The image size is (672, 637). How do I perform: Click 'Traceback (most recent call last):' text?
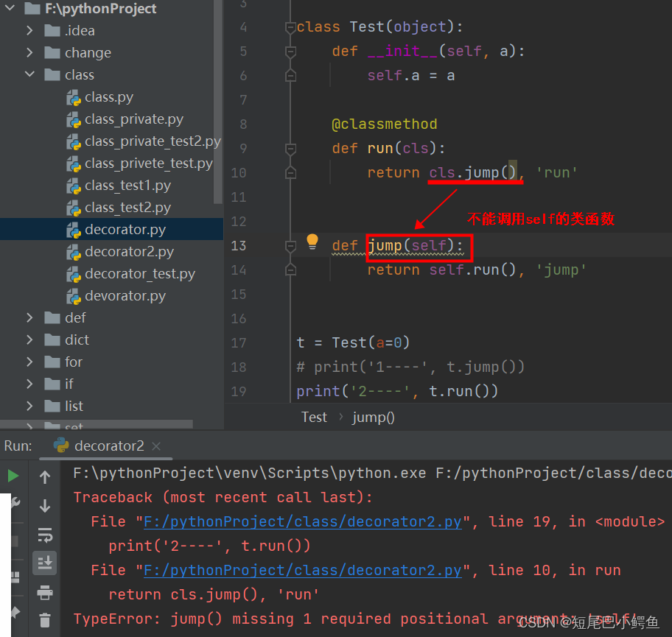(x=223, y=497)
